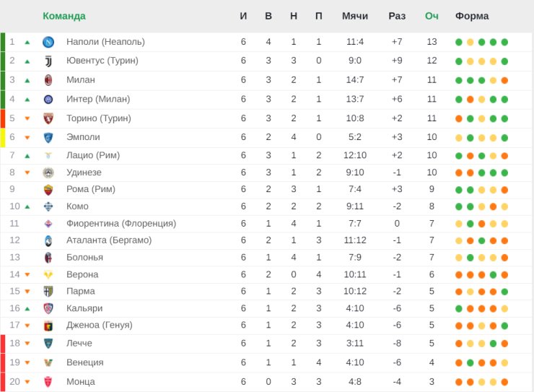The height and width of the screenshot is (392, 534).
Task: Open the Верона team link
Action: (82, 274)
